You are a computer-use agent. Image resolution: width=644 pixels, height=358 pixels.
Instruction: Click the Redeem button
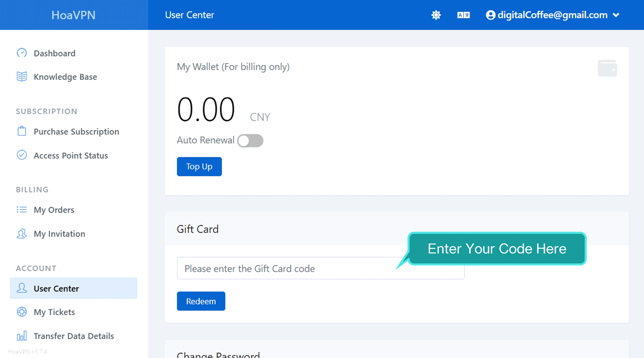201,301
